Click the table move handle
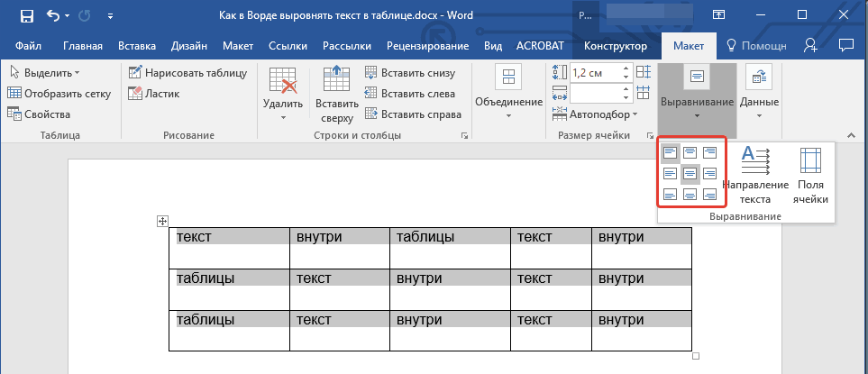This screenshot has height=374, width=868. coord(163,222)
